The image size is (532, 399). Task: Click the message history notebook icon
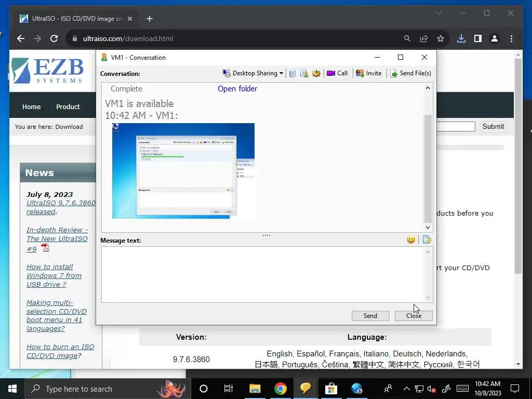click(x=292, y=73)
